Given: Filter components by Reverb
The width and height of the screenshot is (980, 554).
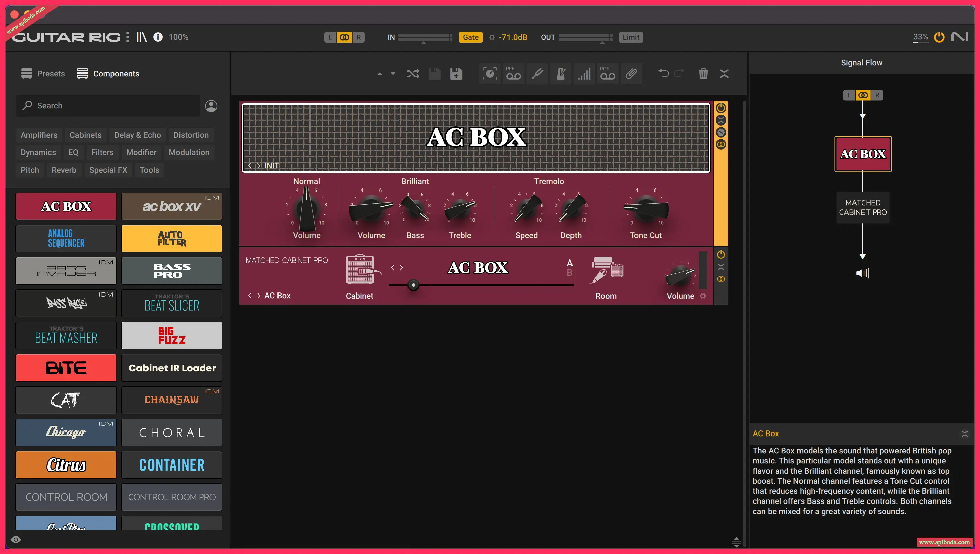Looking at the screenshot, I should pos(64,170).
